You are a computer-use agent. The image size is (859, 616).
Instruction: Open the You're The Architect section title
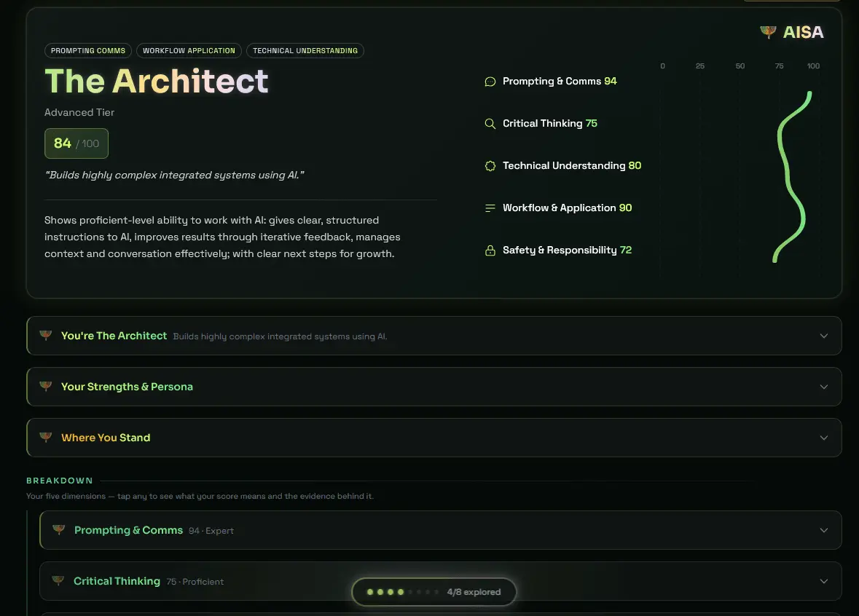pos(114,336)
